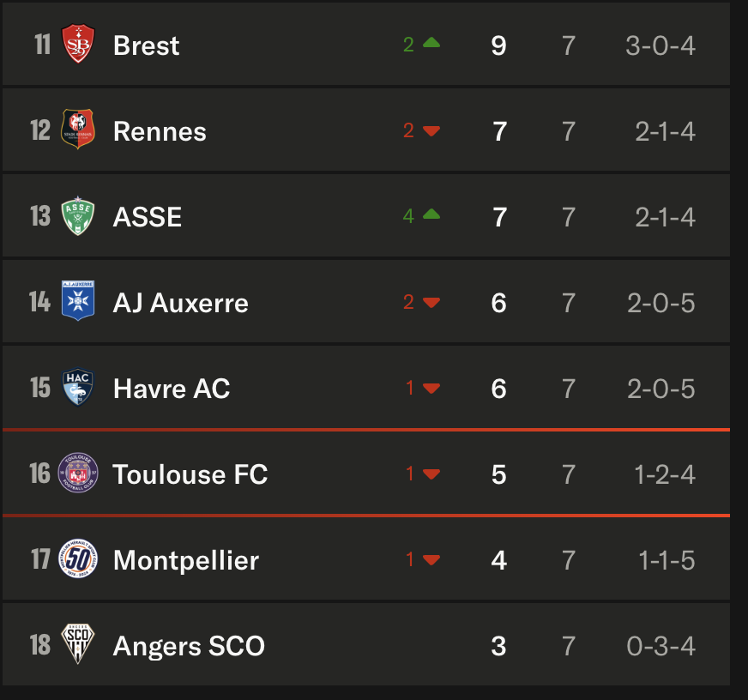The height and width of the screenshot is (700, 748).
Task: Click Angers SCO points value 3
Action: 499,646
